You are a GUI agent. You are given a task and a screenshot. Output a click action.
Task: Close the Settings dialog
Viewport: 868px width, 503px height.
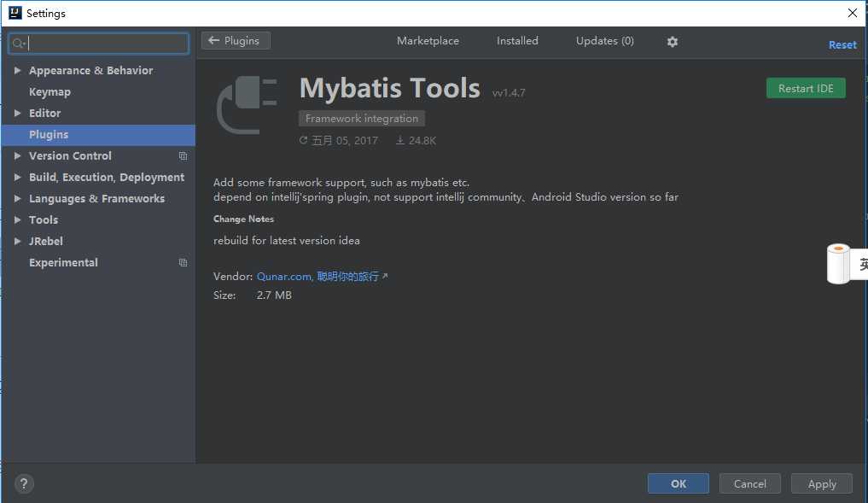pyautogui.click(x=852, y=13)
